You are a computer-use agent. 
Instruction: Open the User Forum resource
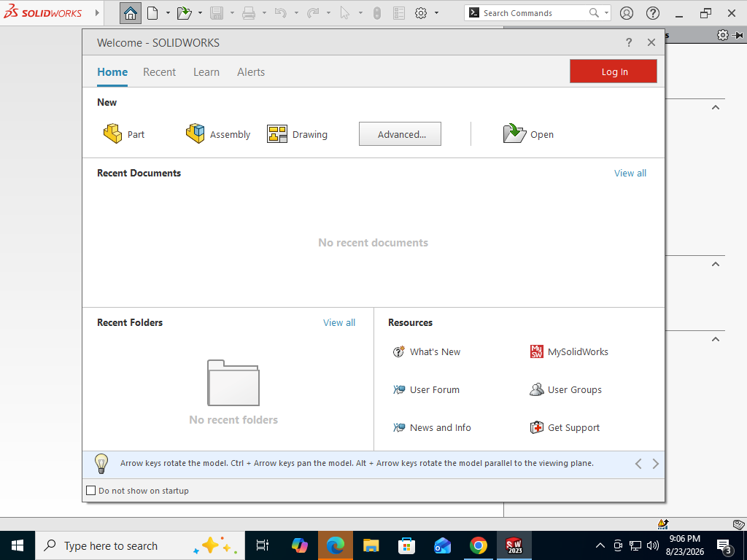coord(426,389)
